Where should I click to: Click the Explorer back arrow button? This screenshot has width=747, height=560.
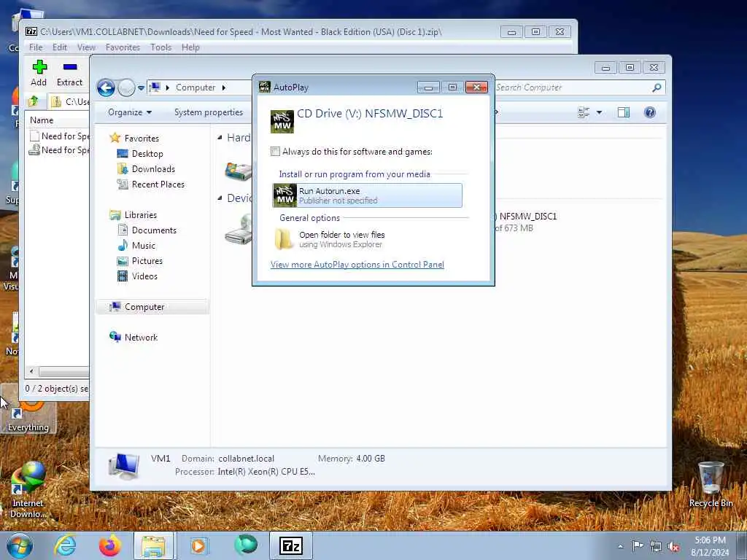(107, 87)
